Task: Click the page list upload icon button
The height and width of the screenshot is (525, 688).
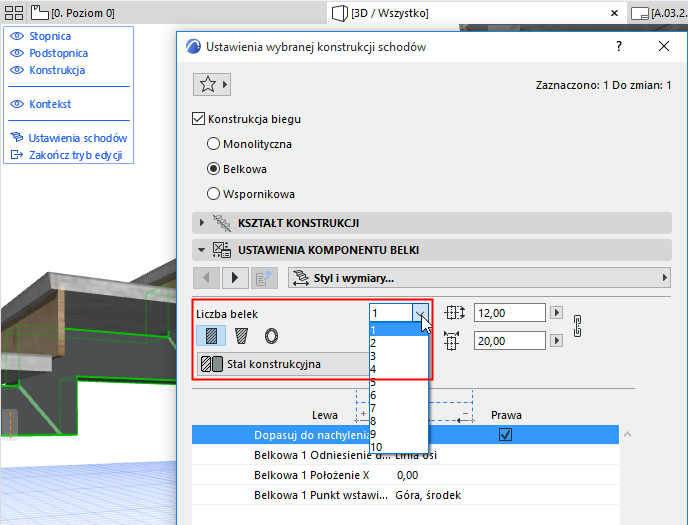Action: click(x=264, y=278)
